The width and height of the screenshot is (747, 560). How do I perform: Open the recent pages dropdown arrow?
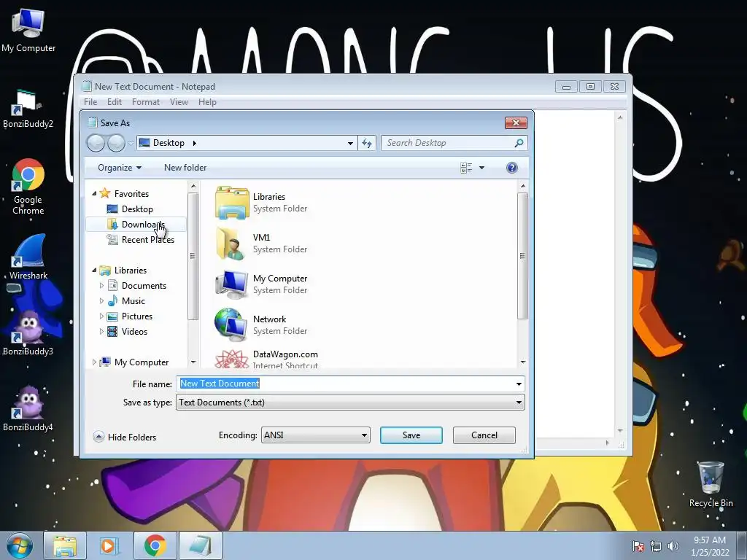(131, 143)
